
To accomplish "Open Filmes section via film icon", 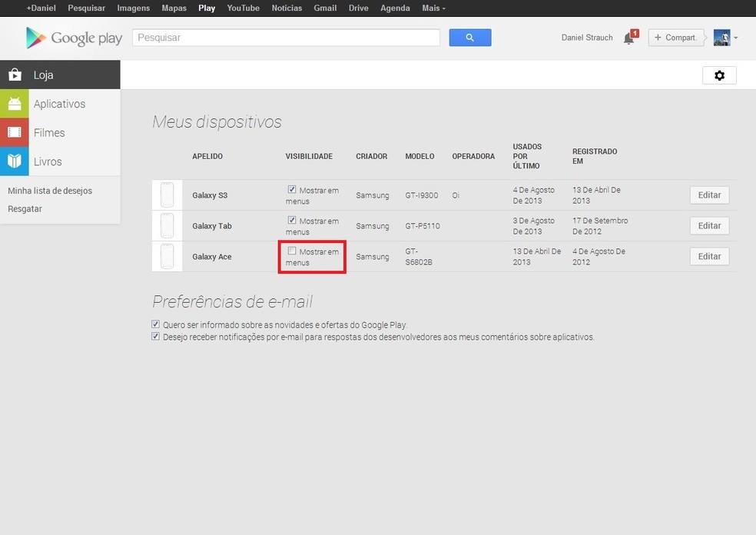I will pos(14,132).
